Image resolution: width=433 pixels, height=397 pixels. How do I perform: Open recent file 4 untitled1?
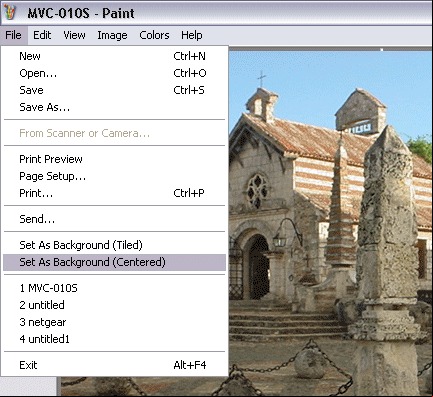114,339
